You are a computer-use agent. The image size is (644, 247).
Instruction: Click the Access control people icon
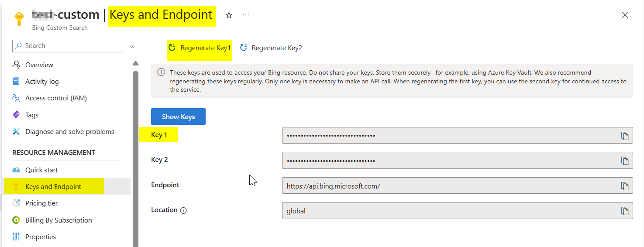point(16,98)
